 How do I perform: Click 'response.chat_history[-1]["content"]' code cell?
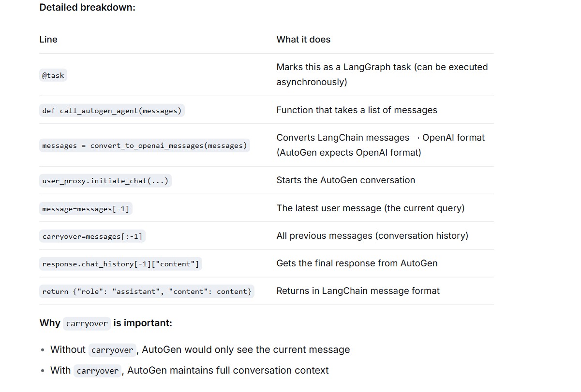120,264
